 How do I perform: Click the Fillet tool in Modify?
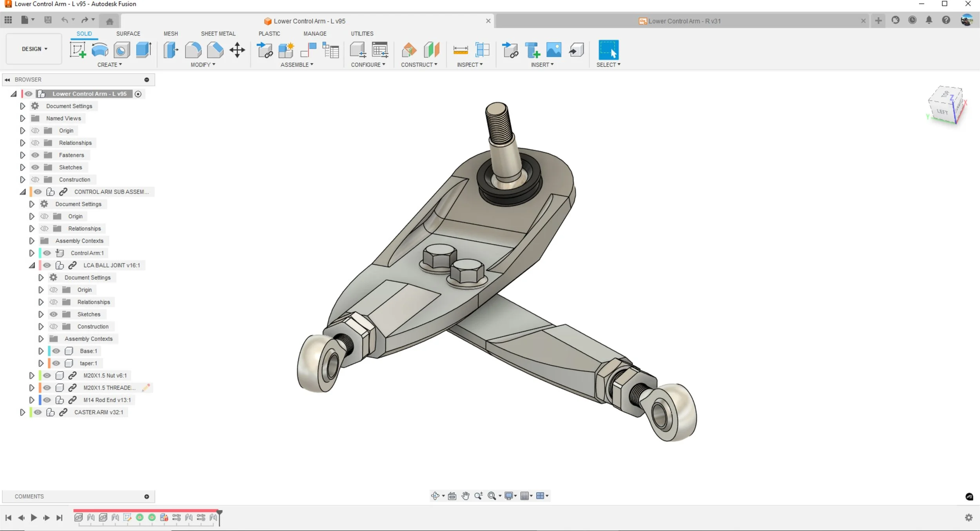[193, 50]
